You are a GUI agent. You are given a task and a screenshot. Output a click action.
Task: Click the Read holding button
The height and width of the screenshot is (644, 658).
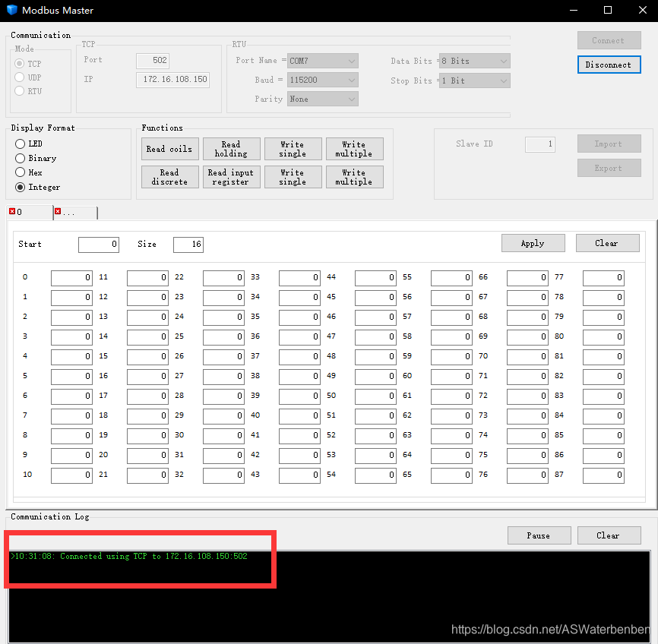(x=232, y=149)
